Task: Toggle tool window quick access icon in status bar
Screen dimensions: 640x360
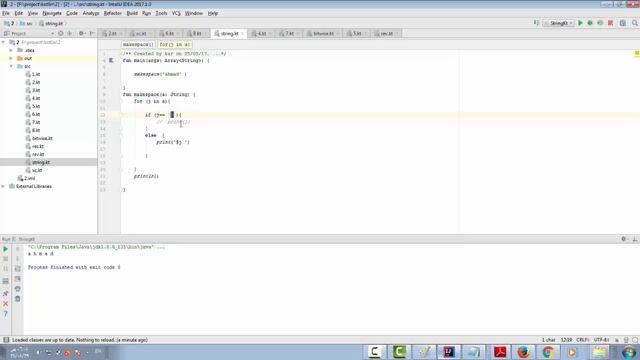Action: (6, 340)
